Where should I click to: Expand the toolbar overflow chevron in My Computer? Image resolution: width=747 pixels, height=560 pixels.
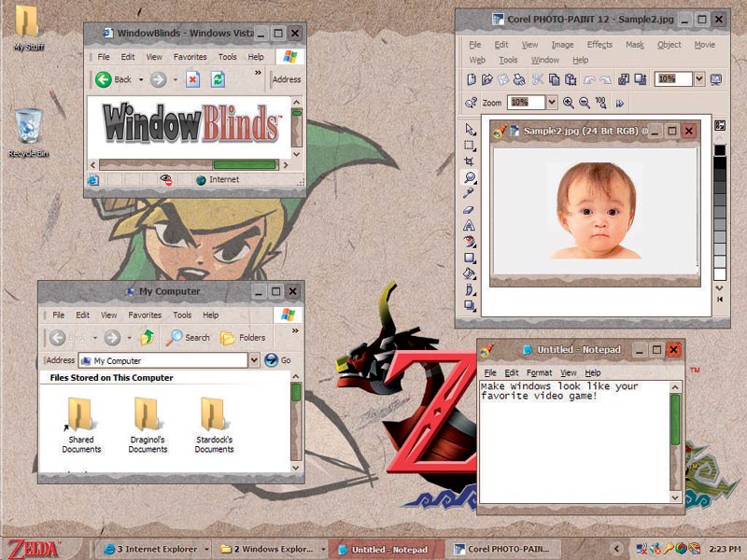pos(295,331)
